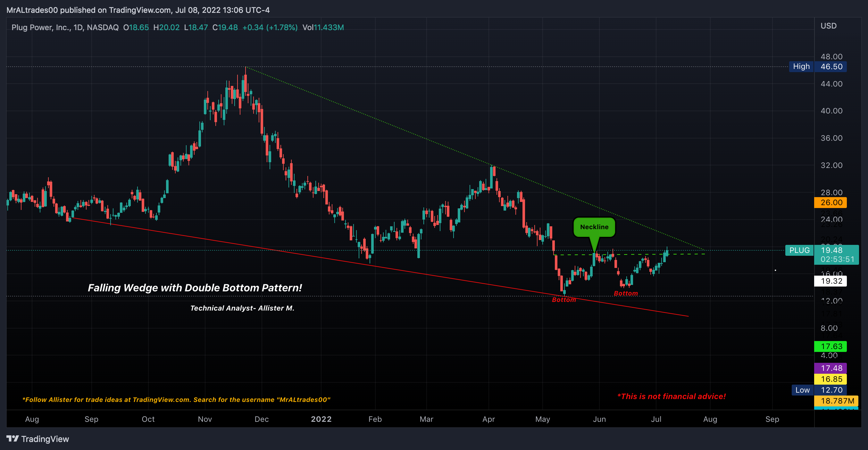Click the second red 'Bottom' label near June
The height and width of the screenshot is (450, 868).
[626, 293]
